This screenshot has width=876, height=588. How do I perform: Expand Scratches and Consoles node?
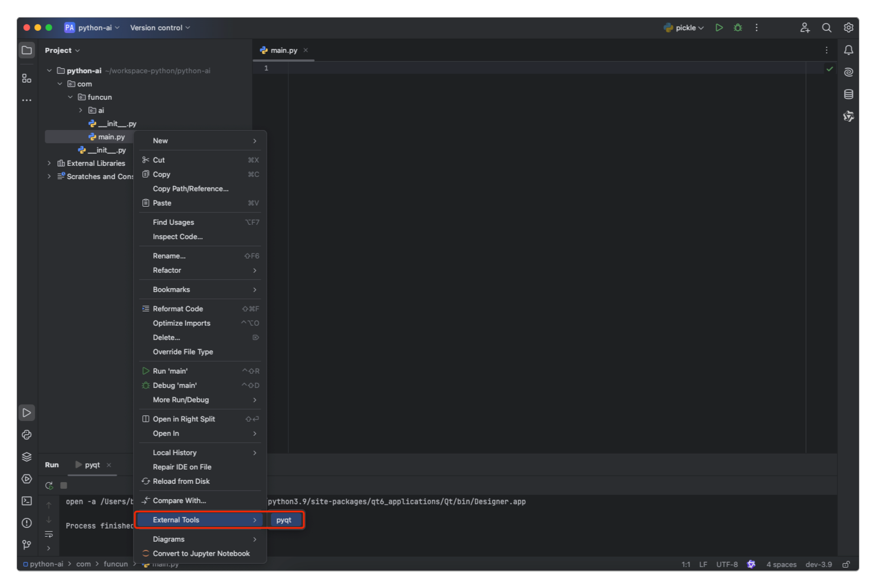coord(49,176)
